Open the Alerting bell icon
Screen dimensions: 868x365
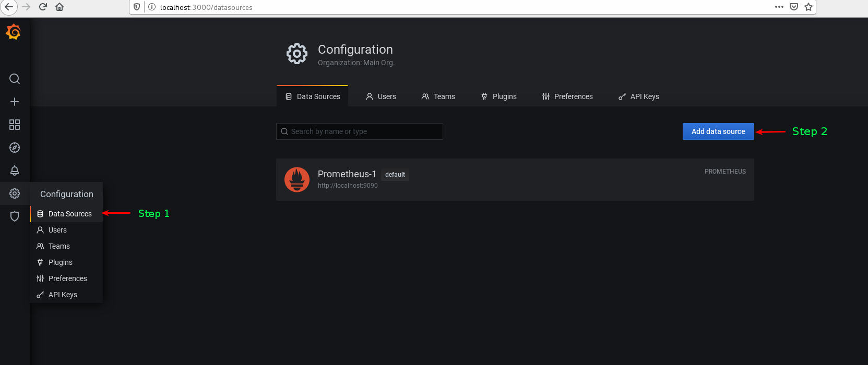pos(15,171)
